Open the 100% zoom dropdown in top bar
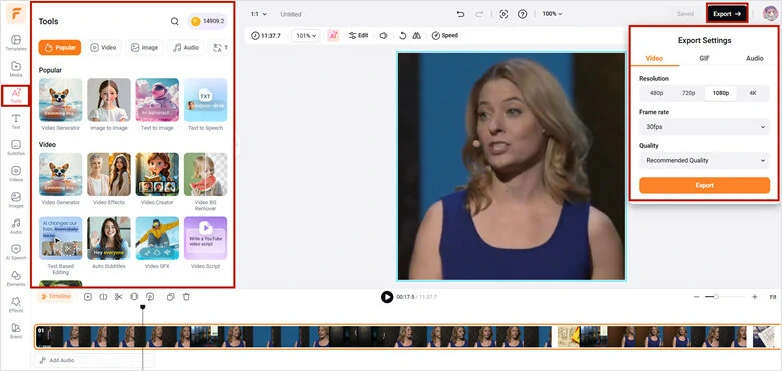This screenshot has height=371, width=782. pos(552,14)
